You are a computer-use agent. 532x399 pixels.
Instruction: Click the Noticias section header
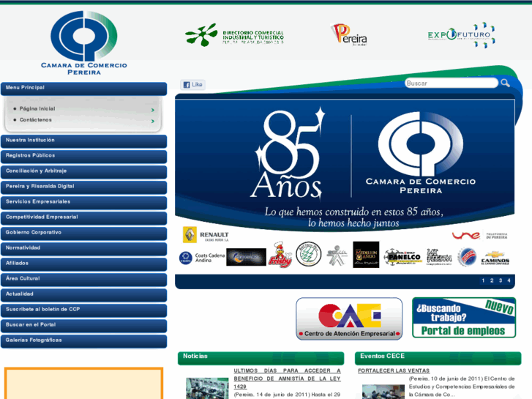pos(261,358)
